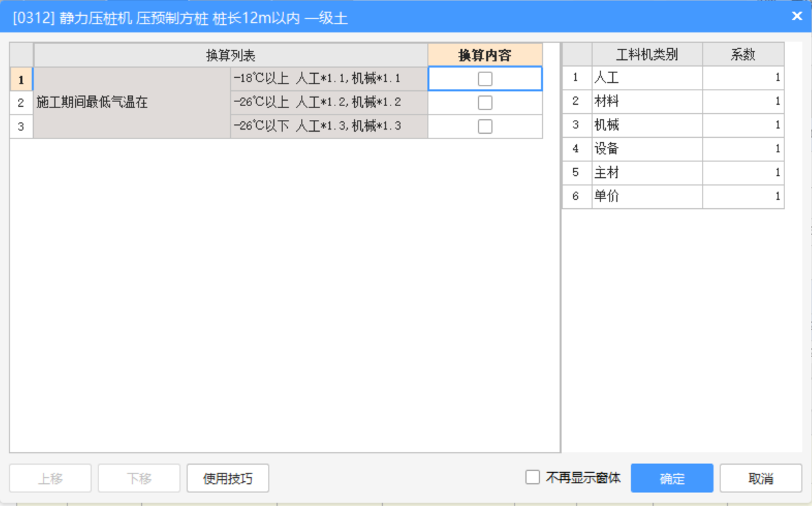Click the 上移 move up button
The image size is (812, 506).
tap(50, 477)
